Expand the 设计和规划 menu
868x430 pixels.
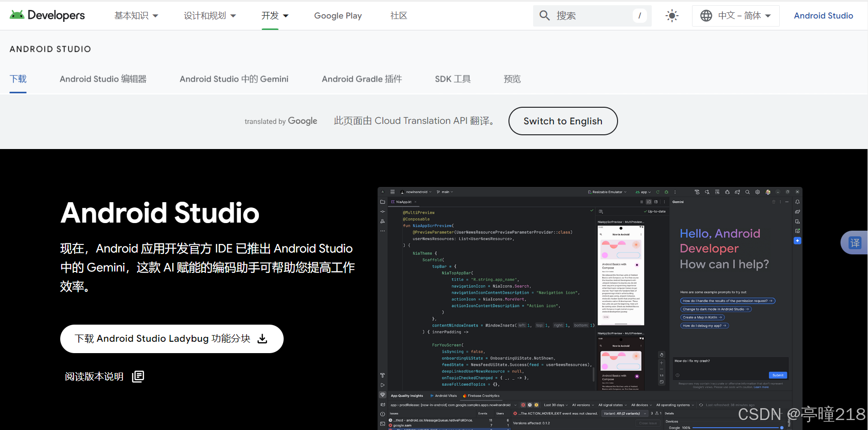coord(210,16)
